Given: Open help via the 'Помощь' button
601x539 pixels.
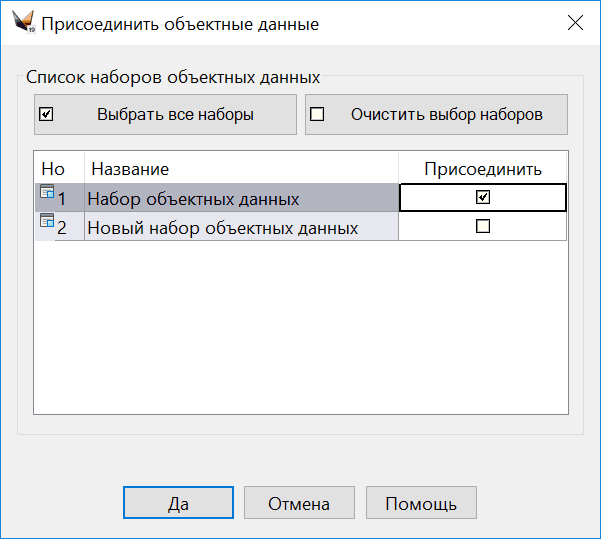Looking at the screenshot, I should (x=421, y=503).
